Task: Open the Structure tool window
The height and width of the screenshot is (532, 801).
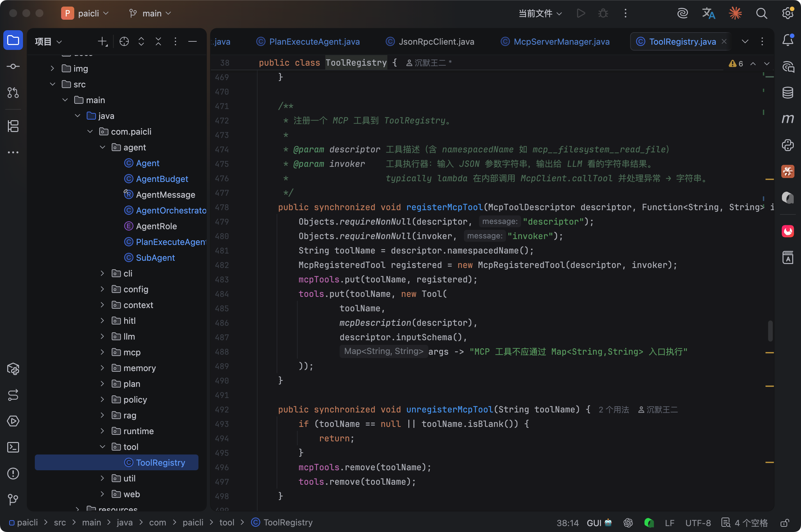Action: click(x=13, y=126)
